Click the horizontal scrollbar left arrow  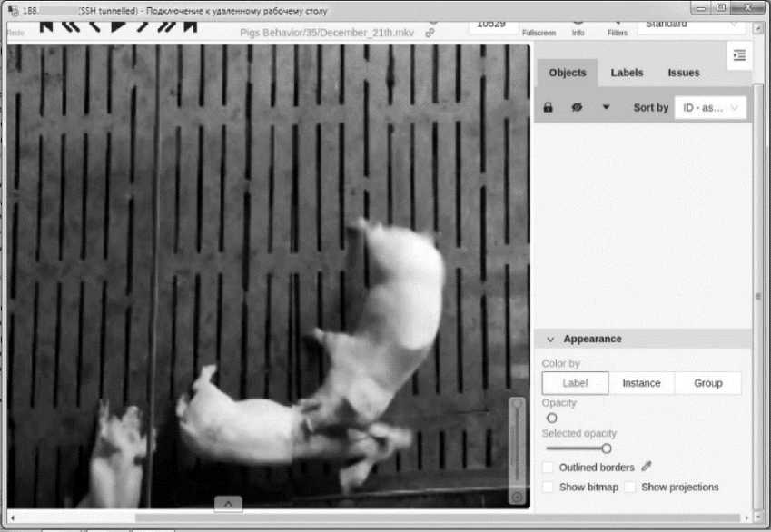pyautogui.click(x=13, y=518)
